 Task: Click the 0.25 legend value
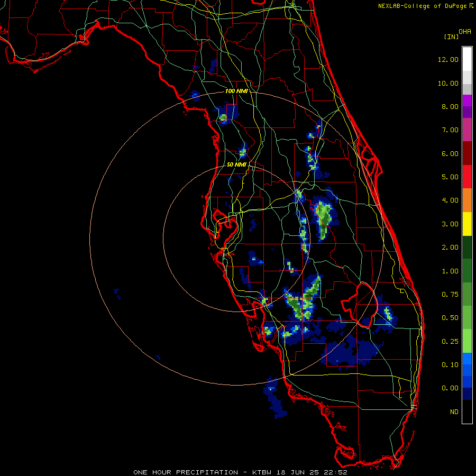450,342
